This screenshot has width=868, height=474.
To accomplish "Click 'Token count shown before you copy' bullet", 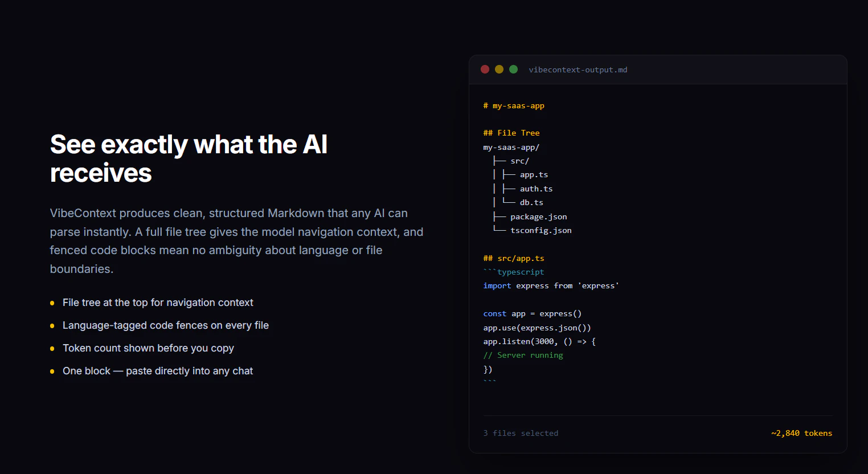I will pyautogui.click(x=148, y=348).
